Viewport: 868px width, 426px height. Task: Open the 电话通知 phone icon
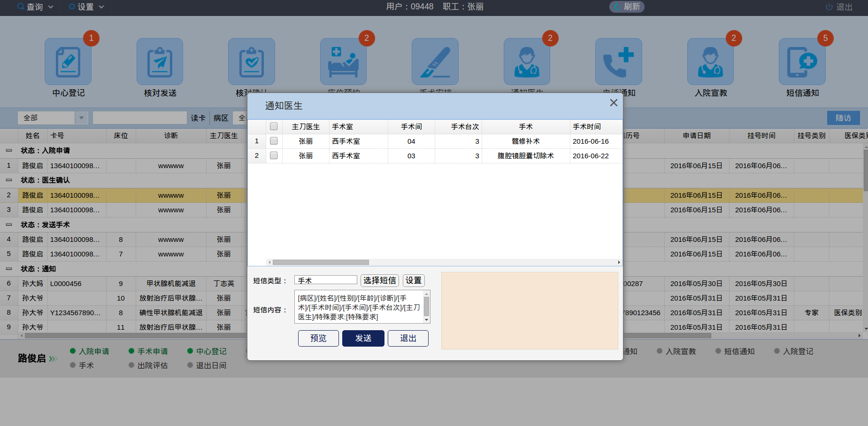[x=619, y=62]
